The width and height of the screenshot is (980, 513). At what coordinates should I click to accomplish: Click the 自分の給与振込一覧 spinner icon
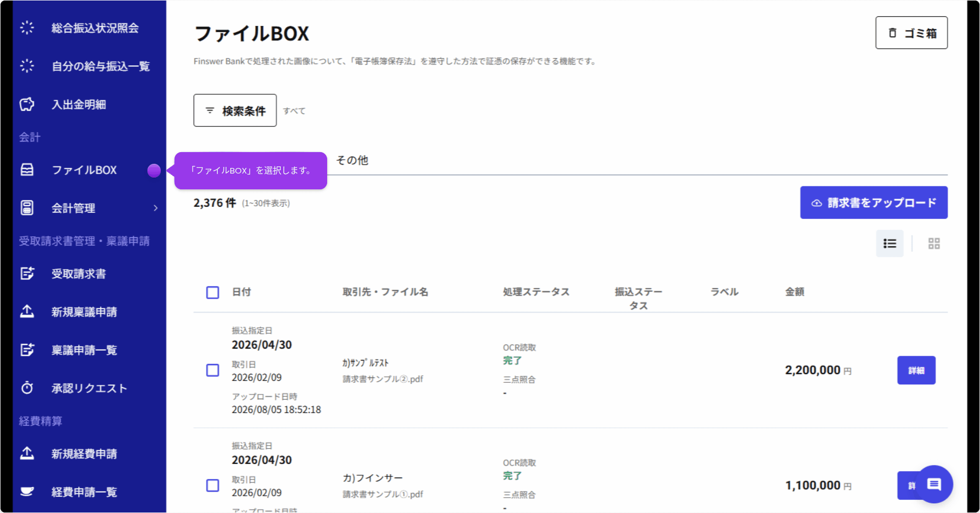click(27, 66)
